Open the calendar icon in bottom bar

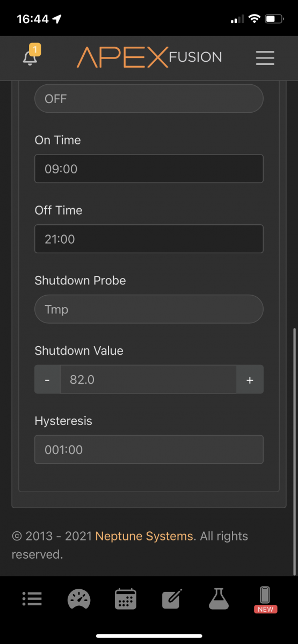pyautogui.click(x=126, y=598)
